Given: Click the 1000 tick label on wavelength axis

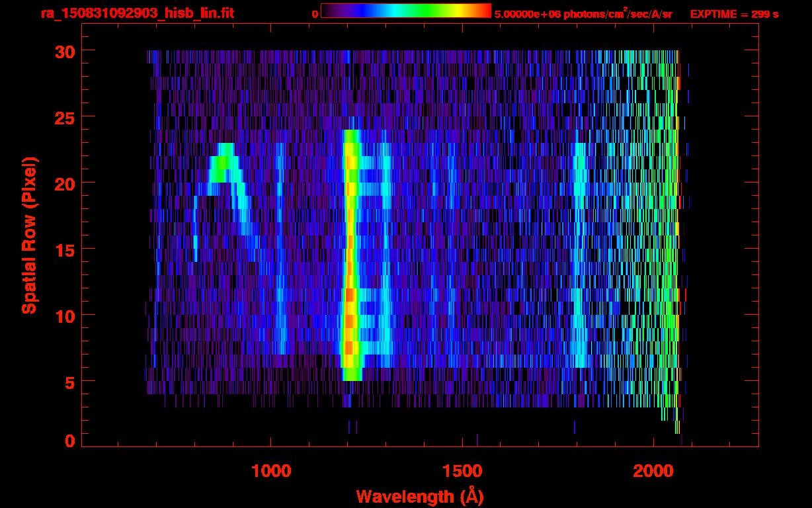Looking at the screenshot, I should click(271, 471).
